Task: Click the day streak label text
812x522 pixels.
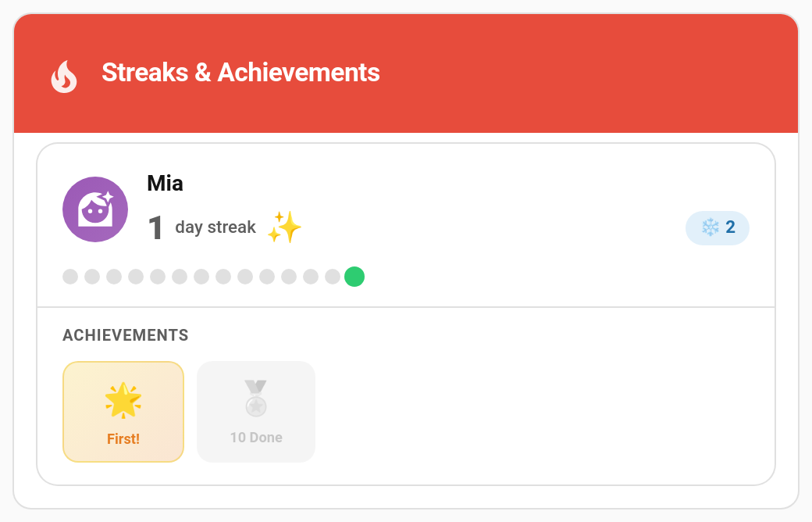Action: [215, 227]
